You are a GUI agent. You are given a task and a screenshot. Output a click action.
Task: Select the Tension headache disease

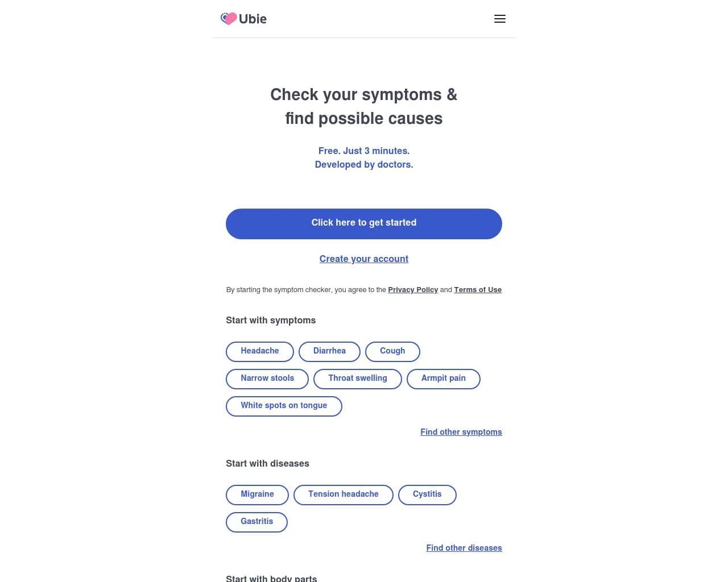[x=343, y=494]
